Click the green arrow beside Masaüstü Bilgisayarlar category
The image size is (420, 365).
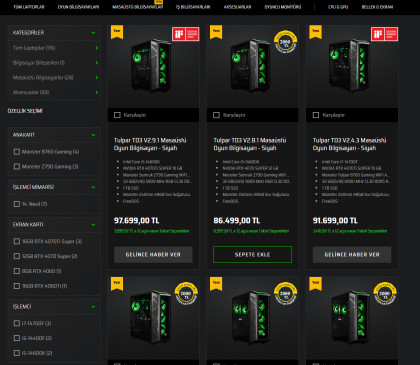pyautogui.click(x=97, y=78)
